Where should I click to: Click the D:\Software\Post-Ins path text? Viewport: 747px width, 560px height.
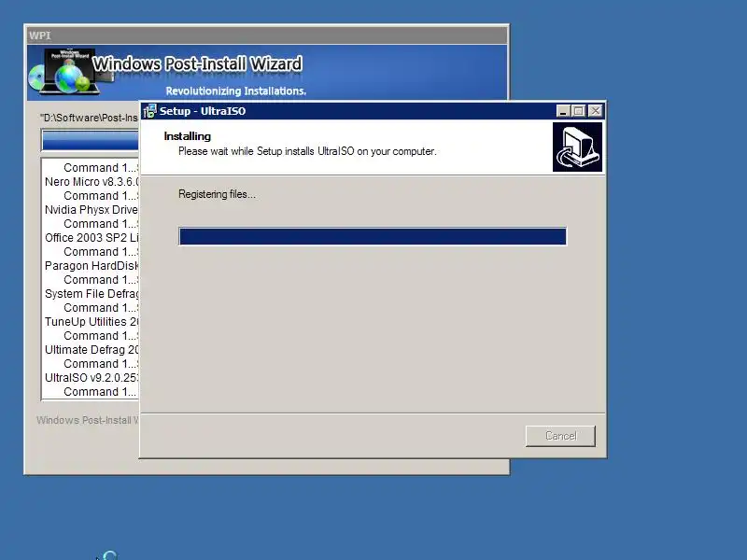[89, 118]
